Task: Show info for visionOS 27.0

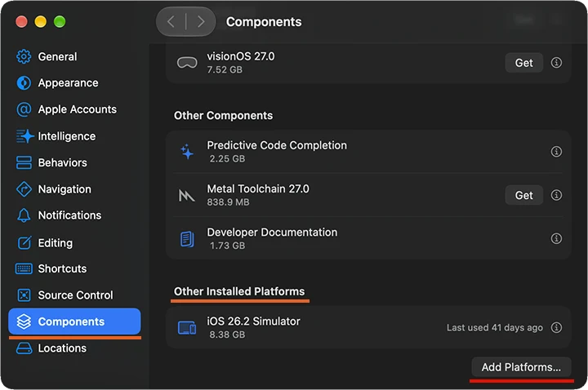Action: pos(556,63)
